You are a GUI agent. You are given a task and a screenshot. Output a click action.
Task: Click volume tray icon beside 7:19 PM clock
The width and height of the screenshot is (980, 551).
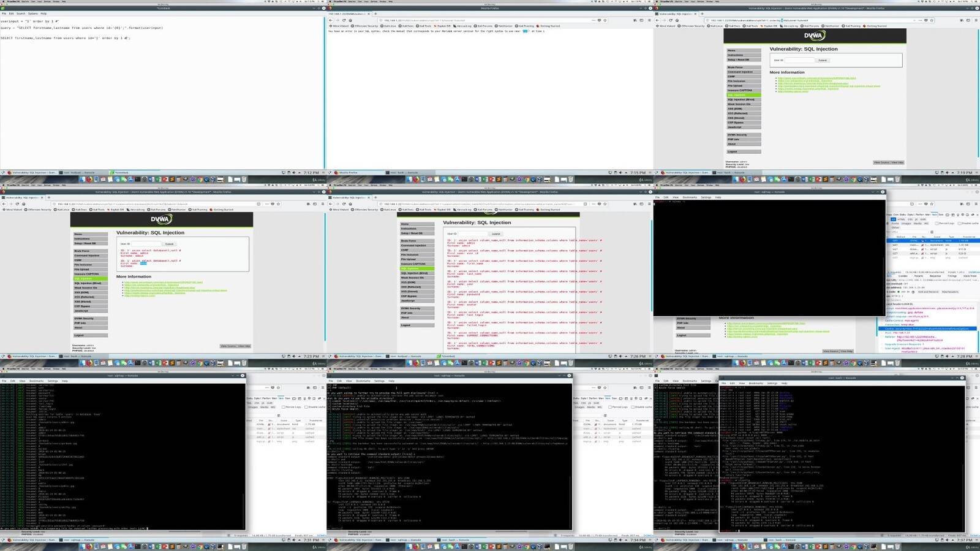point(947,172)
